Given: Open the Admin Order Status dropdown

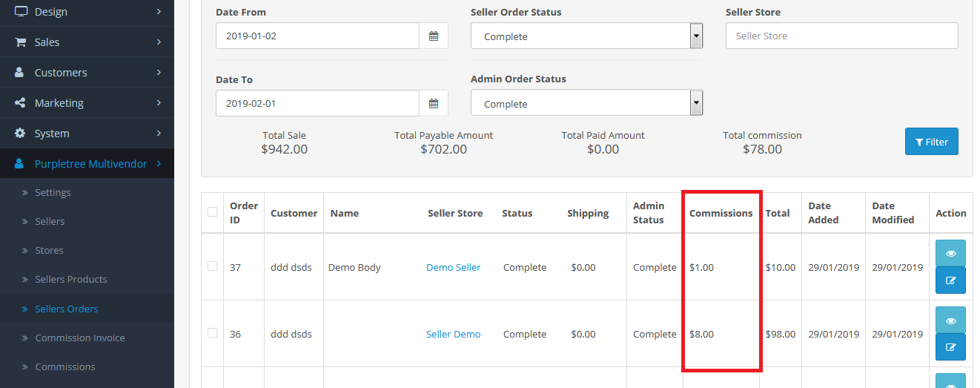Looking at the screenshot, I should [586, 103].
